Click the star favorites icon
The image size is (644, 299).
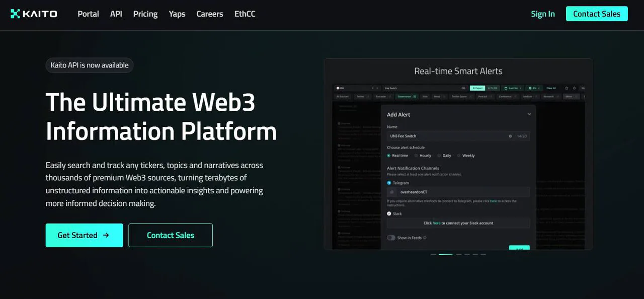tap(567, 88)
